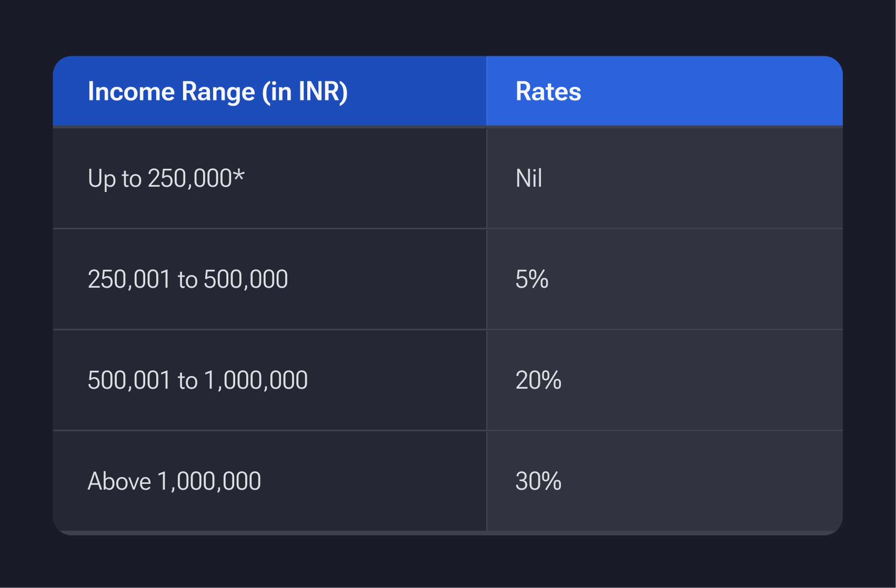Select the "250,001 to 500,000" income row
Screen dimensions: 896x588
click(187, 279)
